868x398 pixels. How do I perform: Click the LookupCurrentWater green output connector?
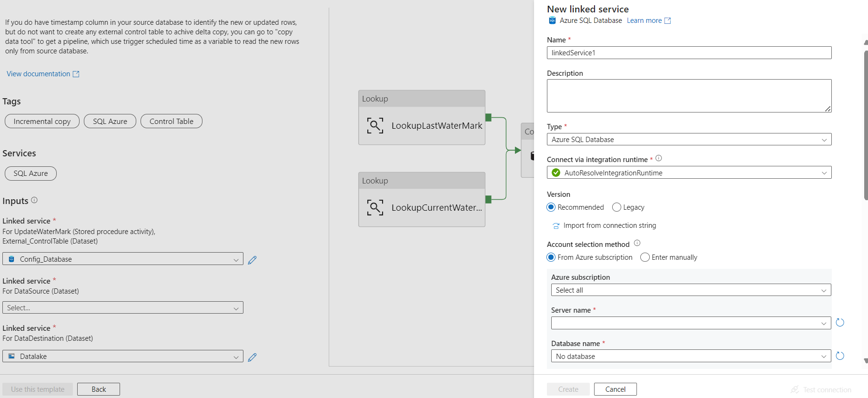(488, 199)
